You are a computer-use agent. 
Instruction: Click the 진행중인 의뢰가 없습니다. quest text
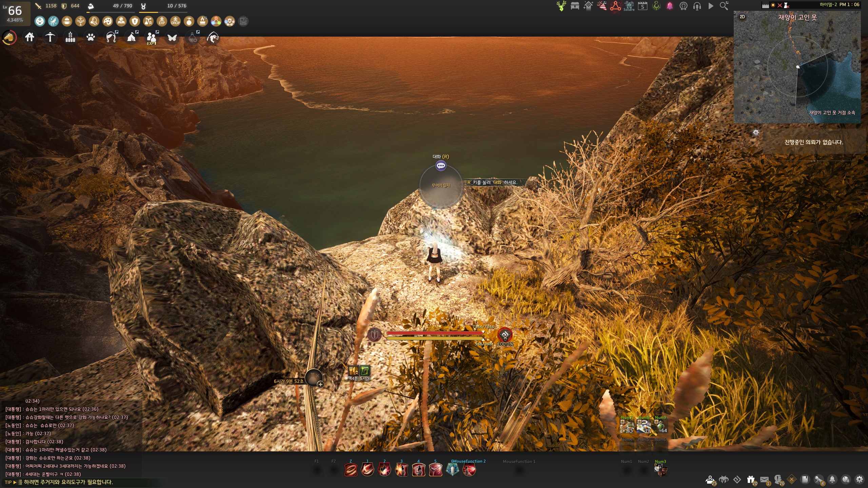point(814,142)
